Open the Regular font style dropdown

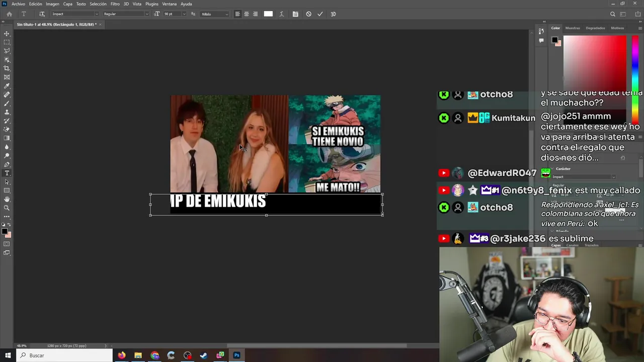[x=126, y=14]
